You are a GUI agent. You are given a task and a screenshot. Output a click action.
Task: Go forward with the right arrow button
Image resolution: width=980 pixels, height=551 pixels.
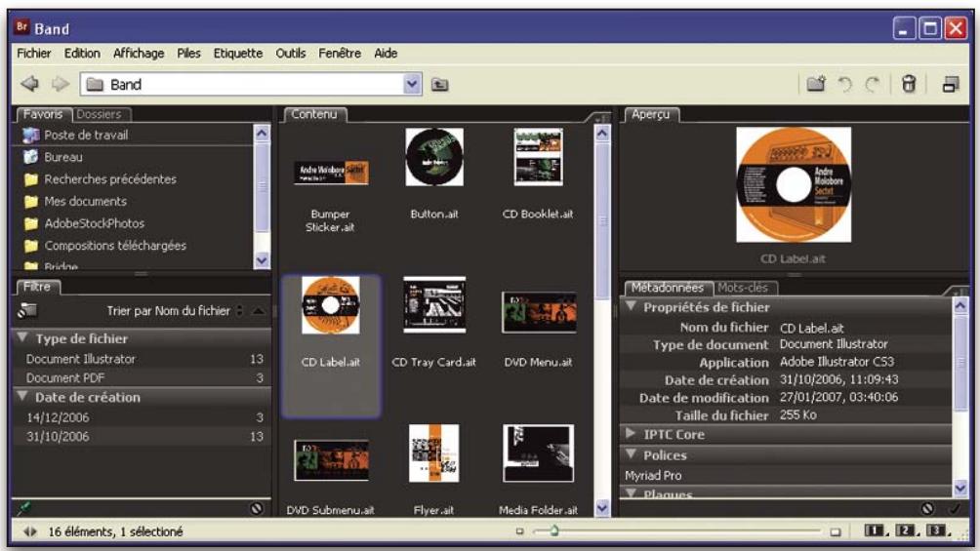coord(60,84)
